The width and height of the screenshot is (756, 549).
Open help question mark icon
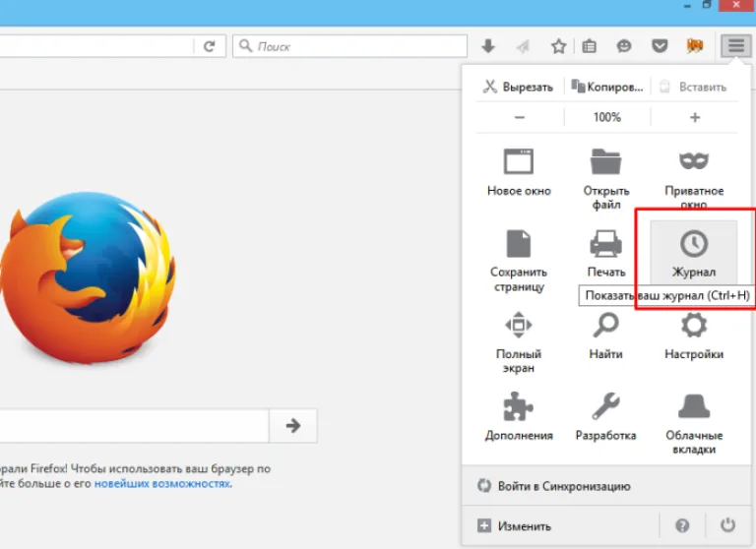pyautogui.click(x=682, y=525)
